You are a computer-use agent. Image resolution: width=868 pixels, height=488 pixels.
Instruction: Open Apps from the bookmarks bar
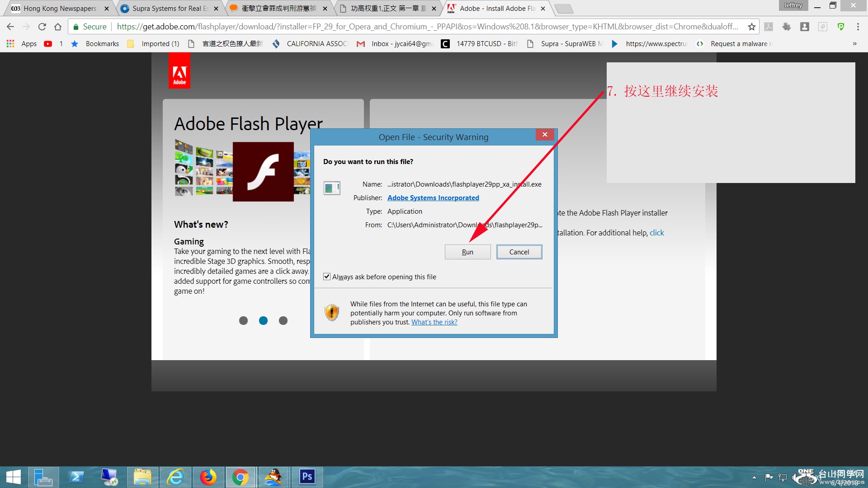pyautogui.click(x=22, y=44)
